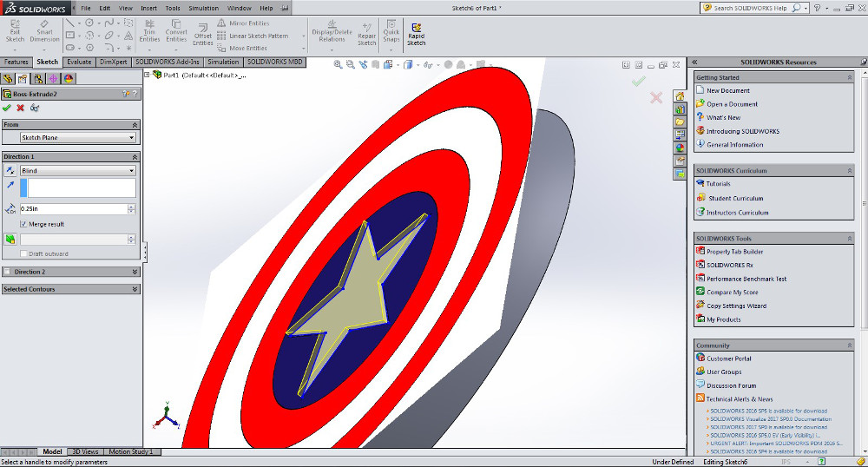This screenshot has height=467, width=868.
Task: Click the Zoom to Fit magnifier icon
Action: (338, 65)
